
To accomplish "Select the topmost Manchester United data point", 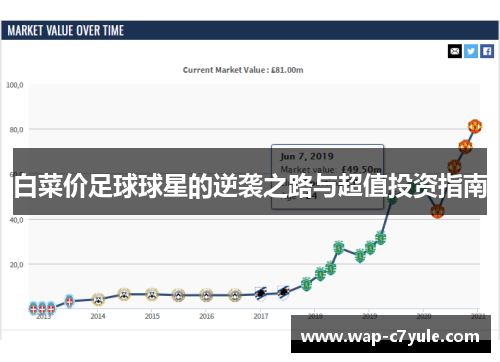I will 475,126.
